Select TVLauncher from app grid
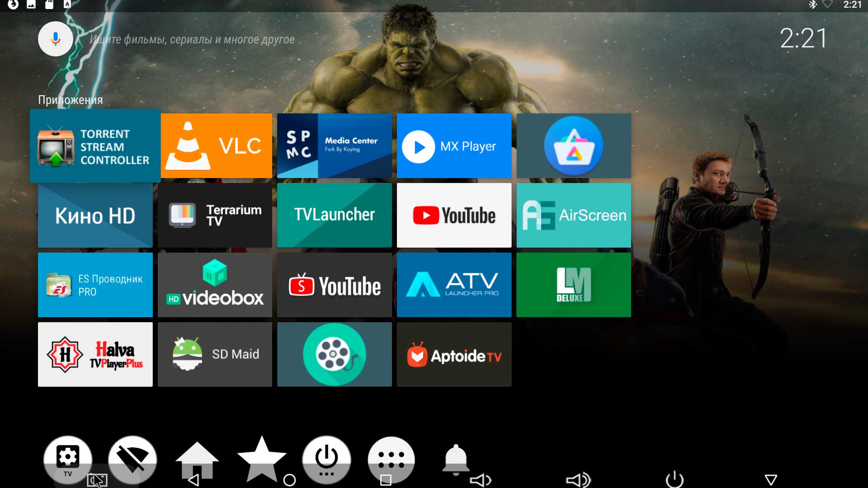868x488 pixels. tap(335, 214)
